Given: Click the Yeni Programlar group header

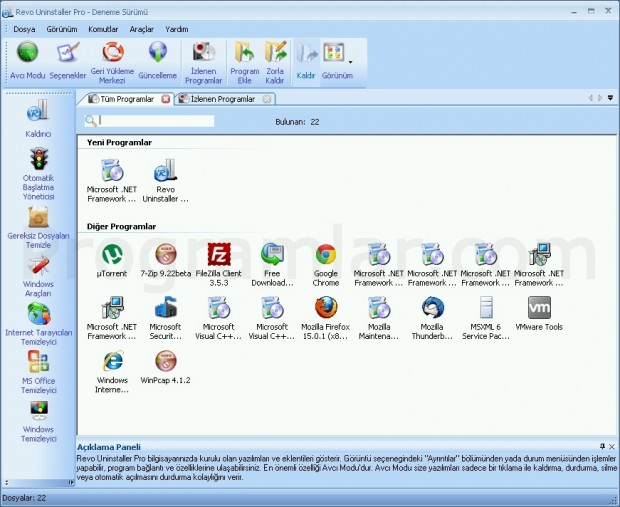Looking at the screenshot, I should [119, 142].
